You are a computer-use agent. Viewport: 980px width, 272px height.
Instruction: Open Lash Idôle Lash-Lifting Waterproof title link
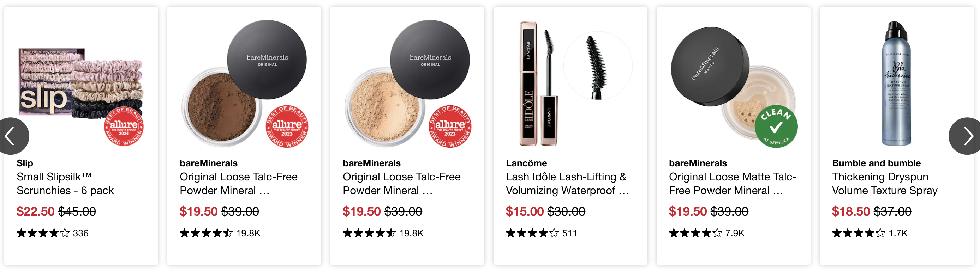coord(567,184)
